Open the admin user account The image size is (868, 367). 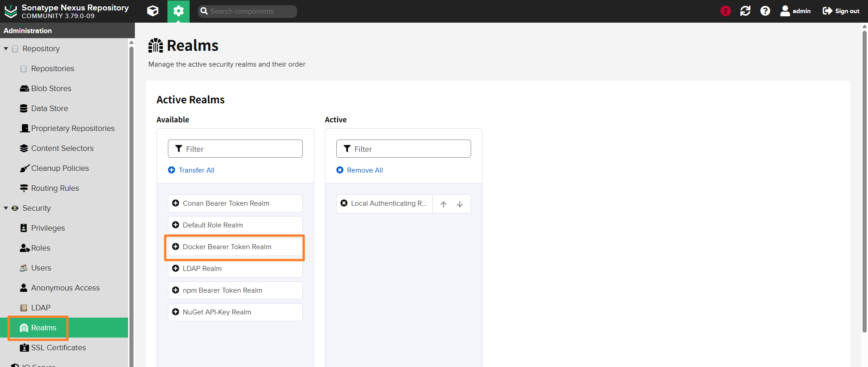click(795, 11)
